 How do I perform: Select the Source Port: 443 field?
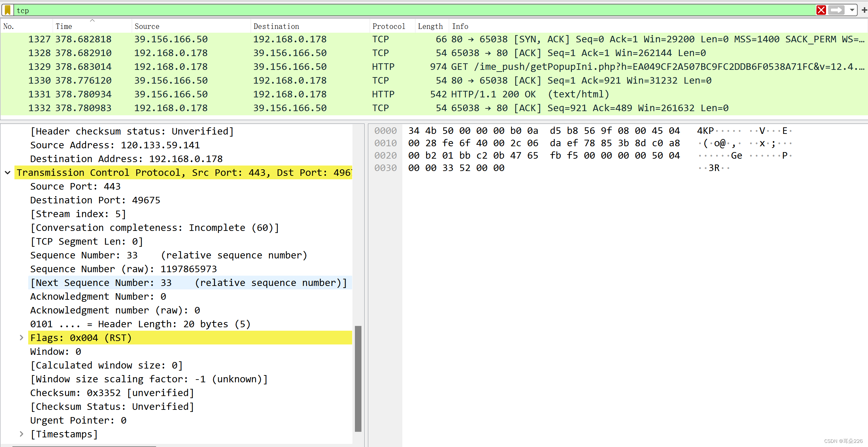[x=75, y=187]
